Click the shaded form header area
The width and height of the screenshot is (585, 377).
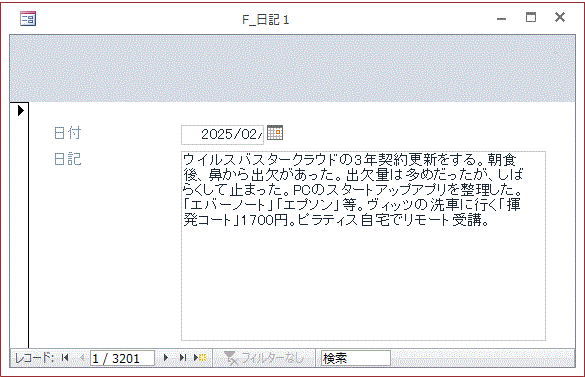(292, 68)
